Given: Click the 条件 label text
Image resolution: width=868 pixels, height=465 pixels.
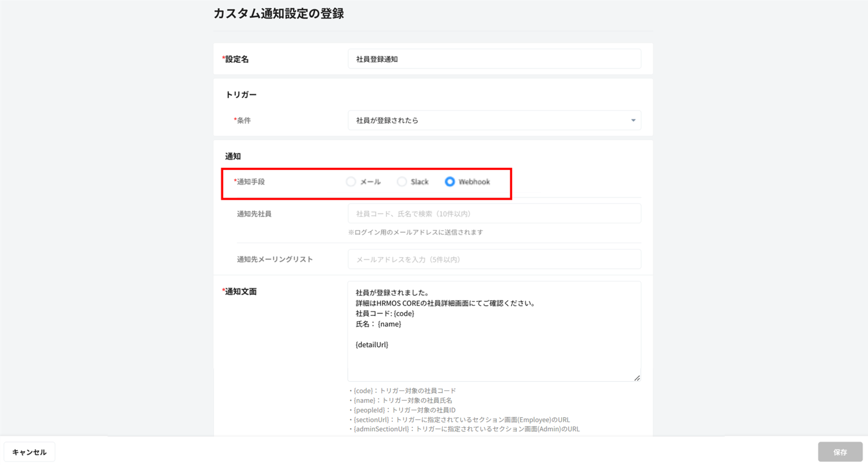Looking at the screenshot, I should pyautogui.click(x=244, y=120).
